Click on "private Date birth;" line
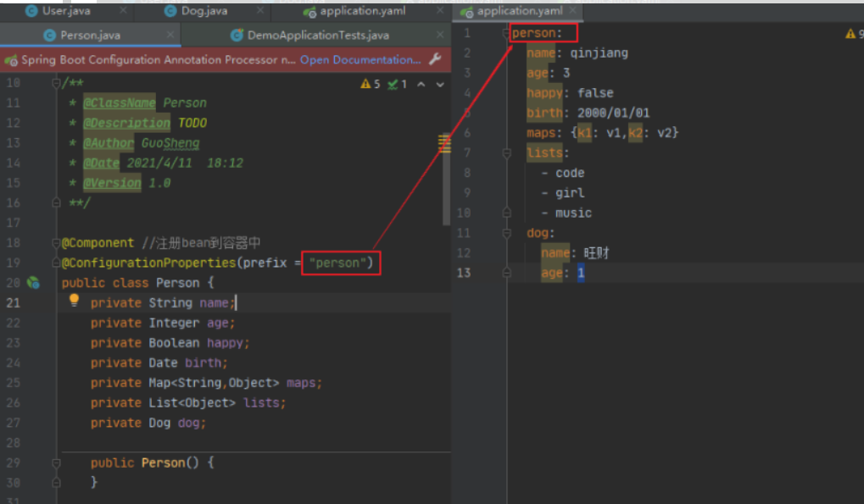This screenshot has width=864, height=504. tap(159, 363)
